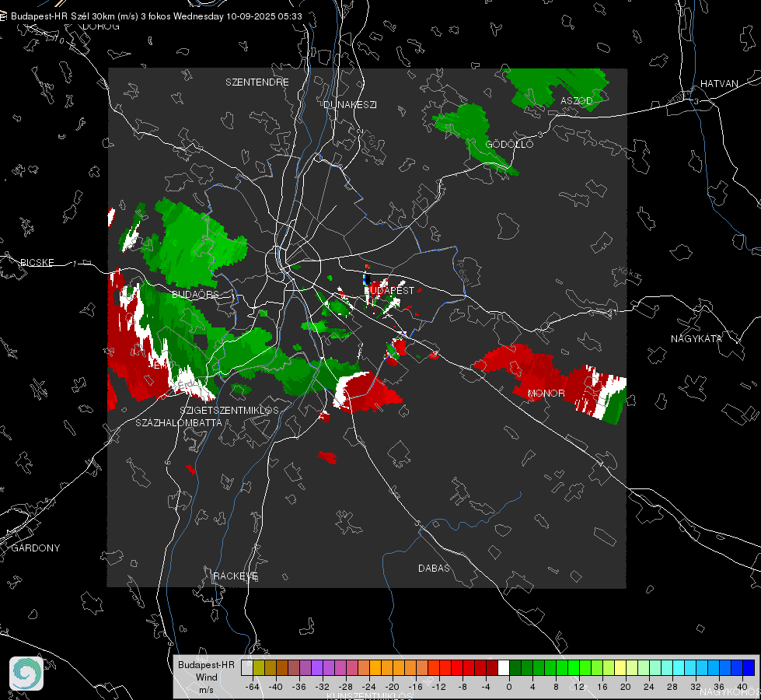Click the swirl weather service logo
The width and height of the screenshot is (761, 700).
(26, 674)
